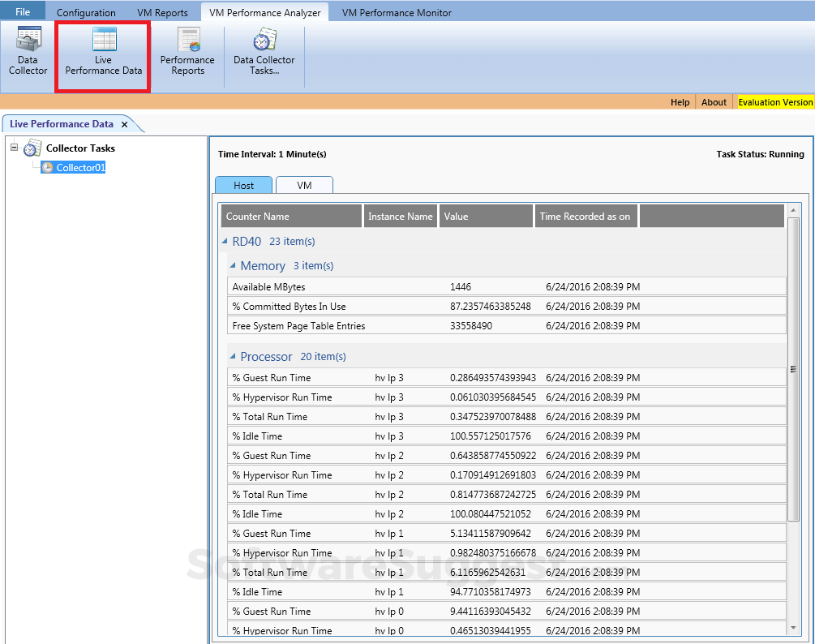Image resolution: width=815 pixels, height=644 pixels.
Task: Click the File menu icon
Action: pyautogui.click(x=20, y=11)
